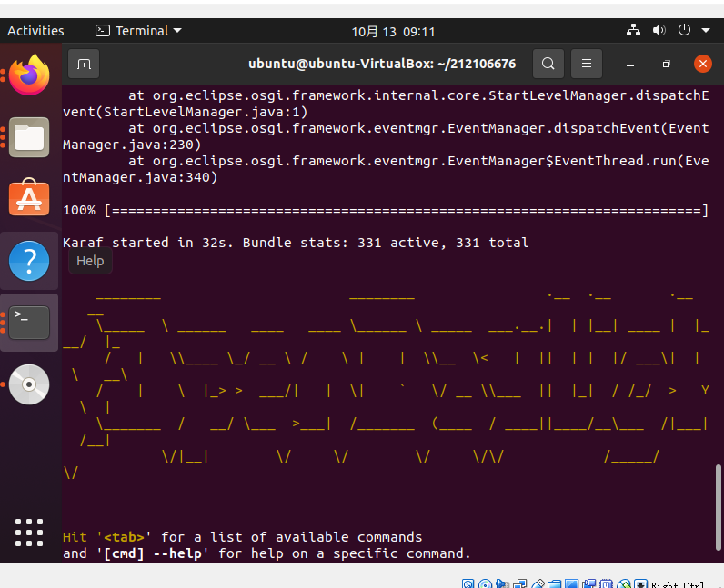
Task: Click 'vent(StartLevelManager.java:1)' line
Action: [x=186, y=112]
